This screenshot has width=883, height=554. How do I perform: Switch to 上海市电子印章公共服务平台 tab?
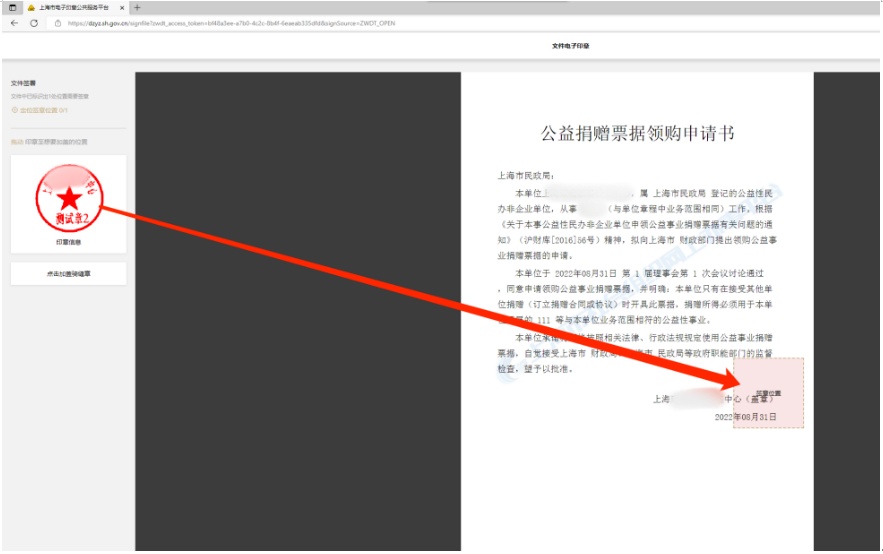pyautogui.click(x=76, y=7)
